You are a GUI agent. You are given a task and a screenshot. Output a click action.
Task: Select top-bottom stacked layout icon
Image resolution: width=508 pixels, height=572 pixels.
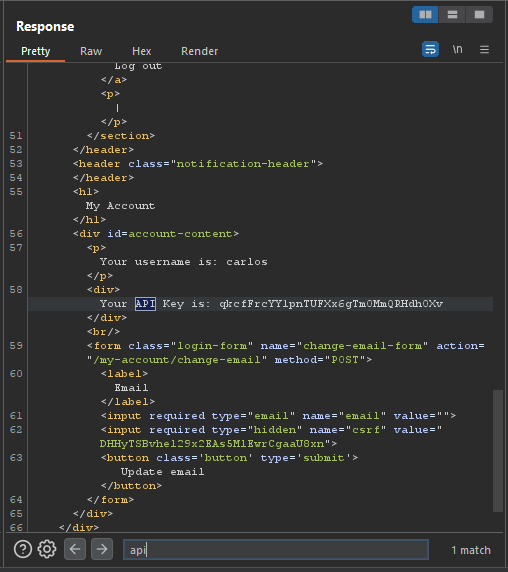452,15
